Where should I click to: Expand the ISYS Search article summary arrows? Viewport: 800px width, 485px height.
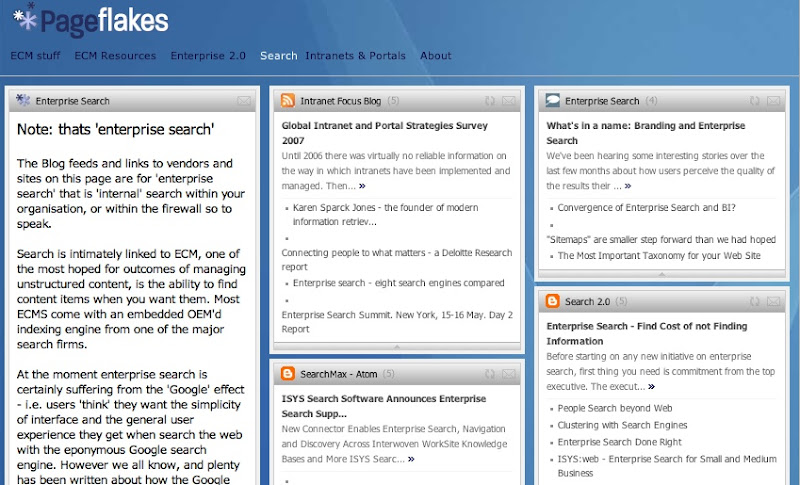(411, 459)
